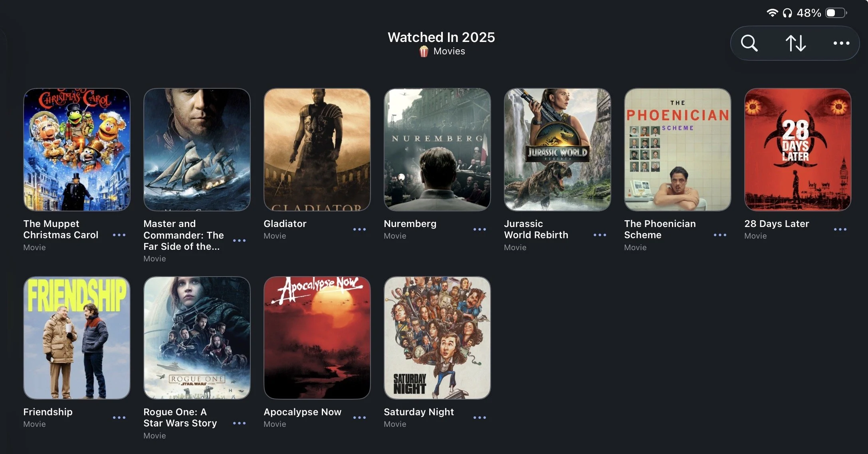This screenshot has height=454, width=868.
Task: Expand menu dots for The Phoenician Scheme
Action: point(720,235)
